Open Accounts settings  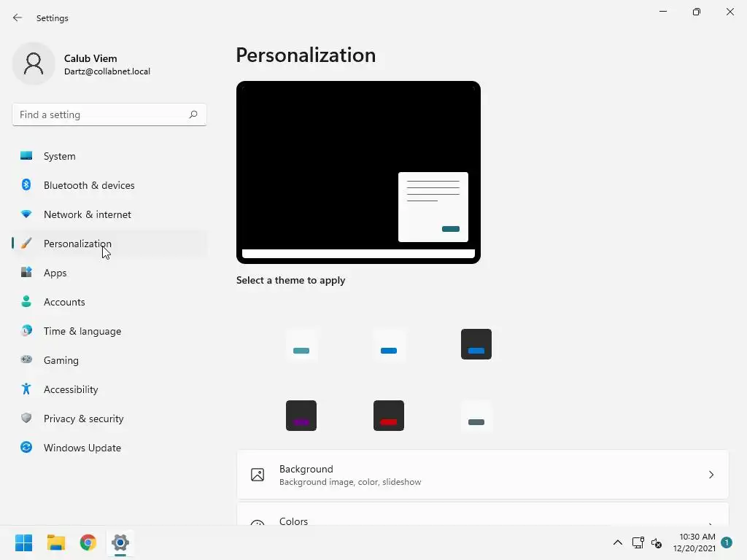click(x=109, y=302)
